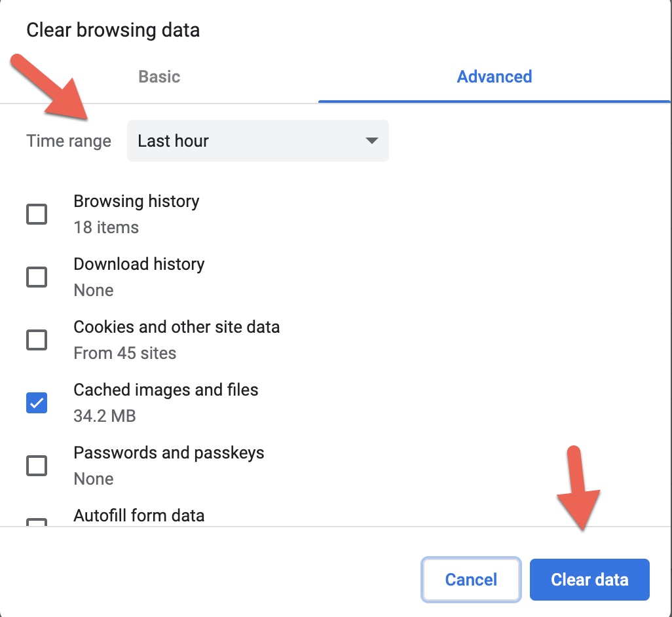Click the 'Cached images and files' label
This screenshot has width=672, height=617.
point(166,390)
